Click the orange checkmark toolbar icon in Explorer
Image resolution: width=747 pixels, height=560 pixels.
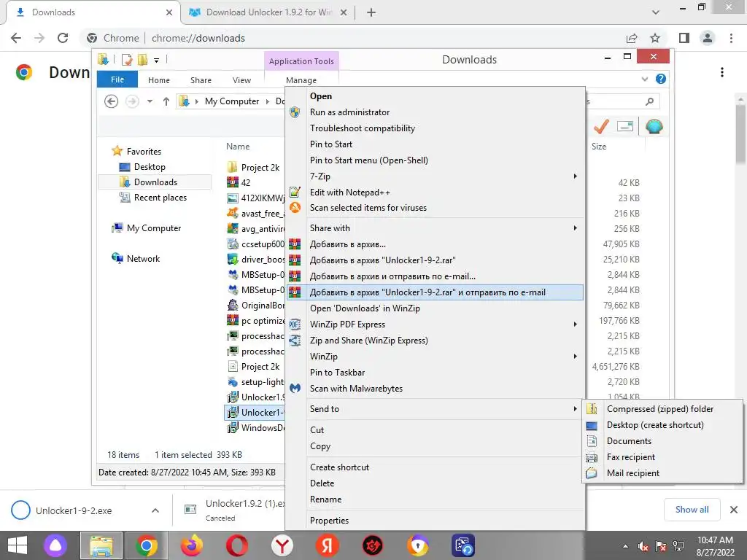coord(601,126)
